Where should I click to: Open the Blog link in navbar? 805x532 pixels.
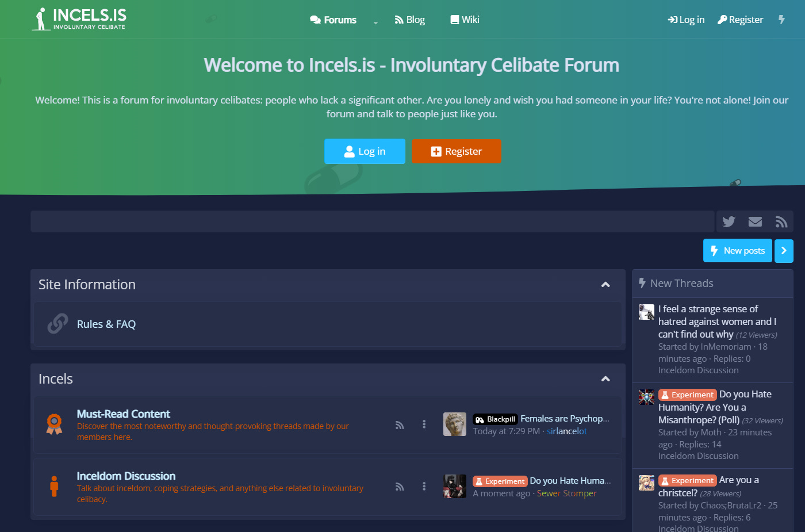(409, 20)
